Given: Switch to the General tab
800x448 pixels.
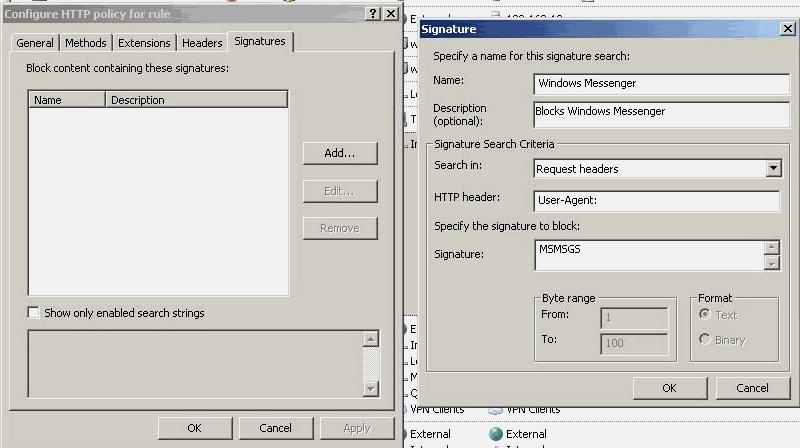Looking at the screenshot, I should pyautogui.click(x=35, y=43).
